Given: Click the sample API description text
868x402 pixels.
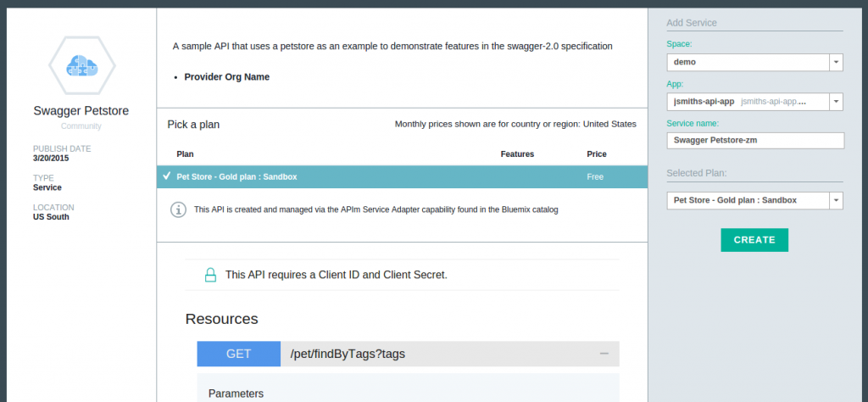Looking at the screenshot, I should point(392,47).
